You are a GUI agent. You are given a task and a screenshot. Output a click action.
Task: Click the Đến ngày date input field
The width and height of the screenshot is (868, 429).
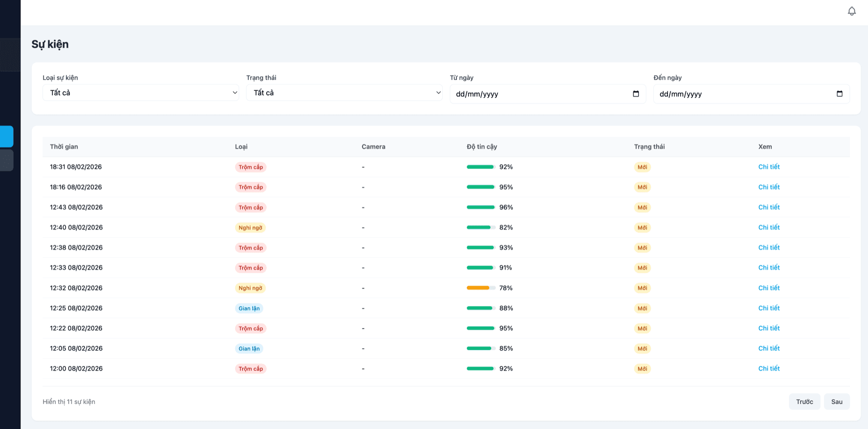coord(744,94)
